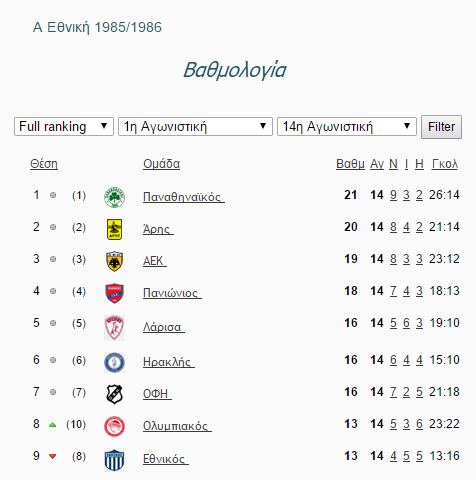Sort by the Γκολ column header
The width and height of the screenshot is (476, 480).
pyautogui.click(x=445, y=164)
